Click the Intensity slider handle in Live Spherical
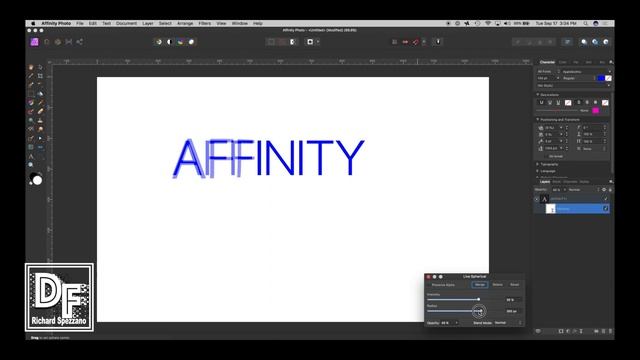Screen dimensions: 640x360 (x=479, y=300)
